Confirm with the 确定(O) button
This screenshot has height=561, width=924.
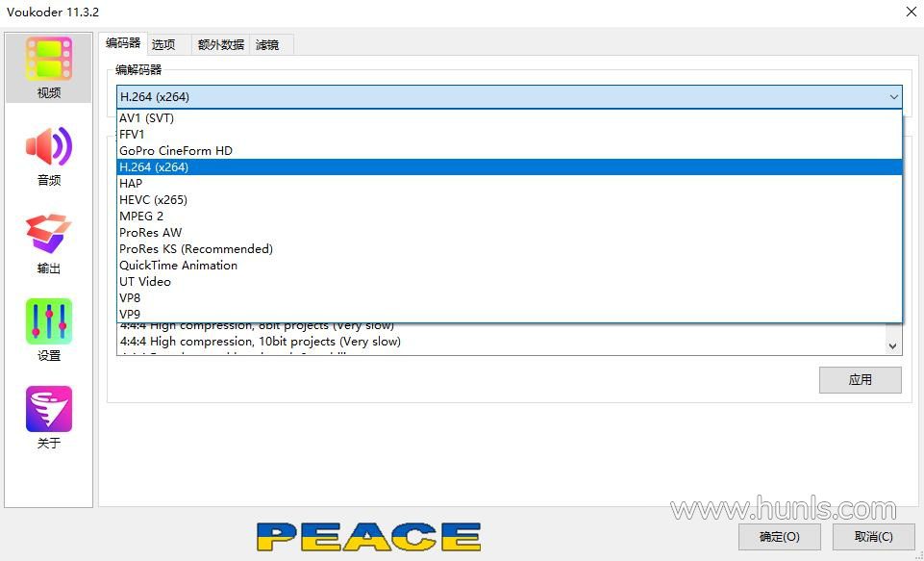coord(779,537)
